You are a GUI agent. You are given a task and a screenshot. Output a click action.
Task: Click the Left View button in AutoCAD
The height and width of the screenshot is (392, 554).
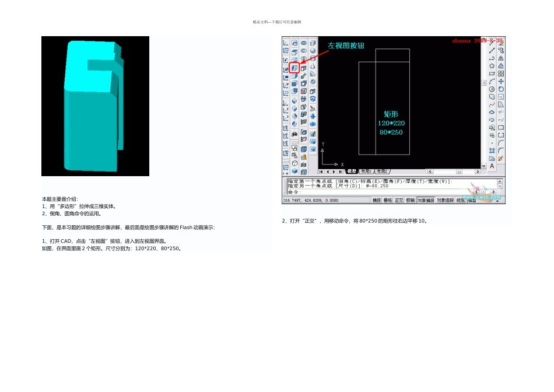[x=294, y=68]
